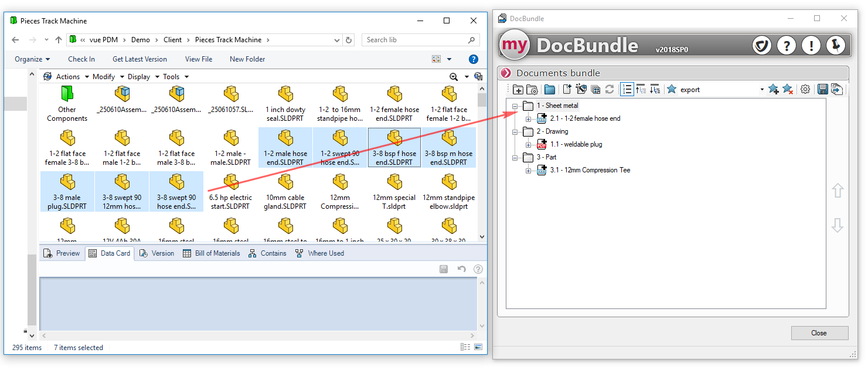Viewport: 868px width, 370px height.
Task: Click the delete favorite star-x icon
Action: 787,90
